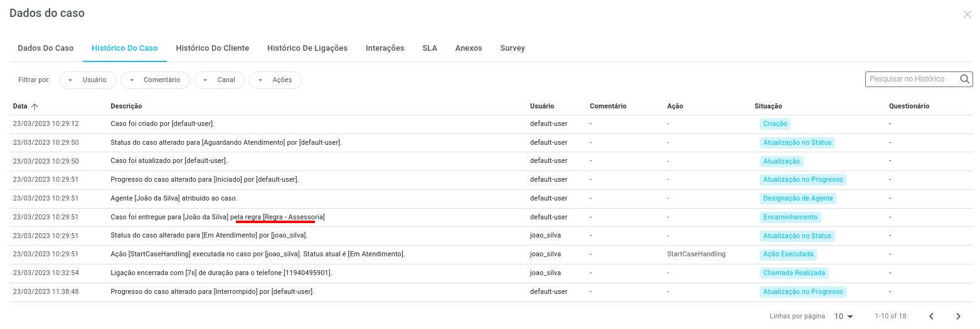This screenshot has width=980, height=329.
Task: Open the Usuário filter dropdown
Action: [88, 80]
